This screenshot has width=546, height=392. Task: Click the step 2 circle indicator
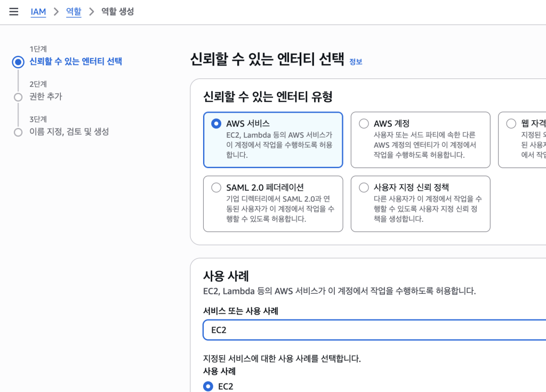coord(18,97)
